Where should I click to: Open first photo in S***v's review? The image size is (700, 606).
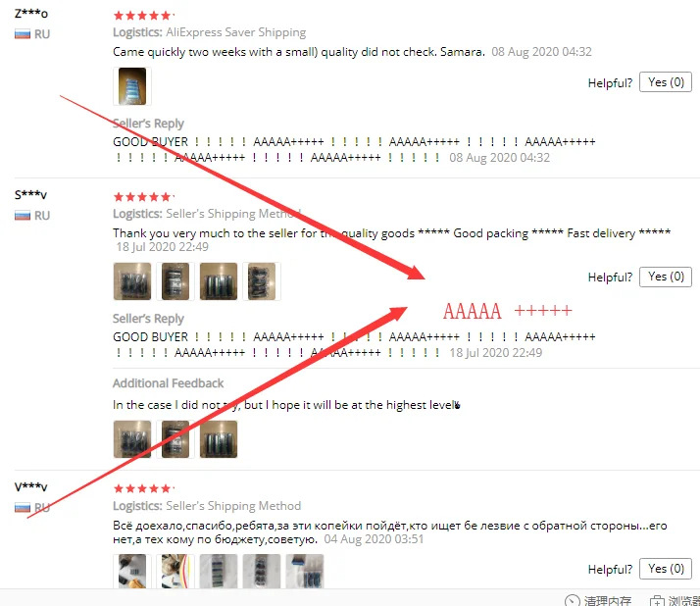click(x=132, y=280)
